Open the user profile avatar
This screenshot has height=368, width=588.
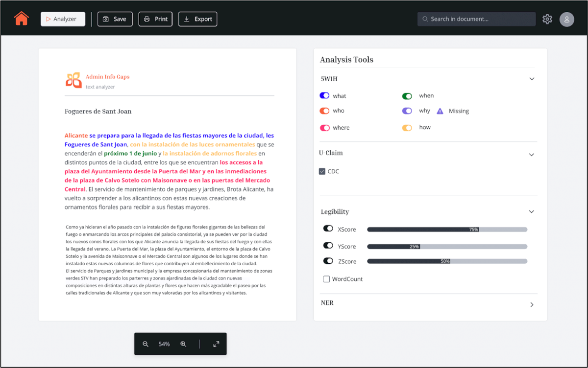[x=567, y=19]
